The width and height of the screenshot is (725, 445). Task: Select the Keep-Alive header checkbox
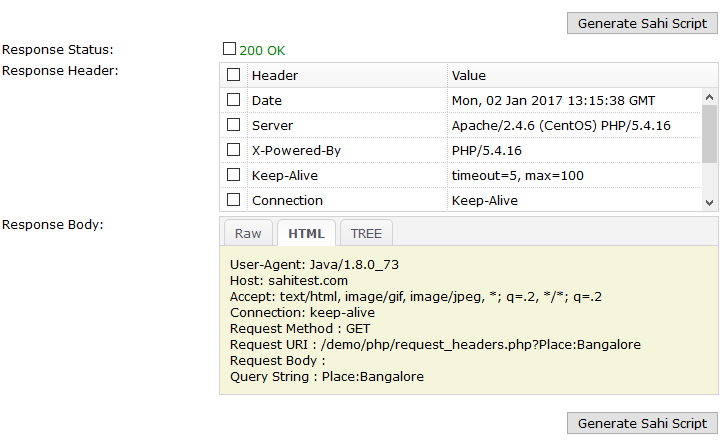tap(233, 175)
